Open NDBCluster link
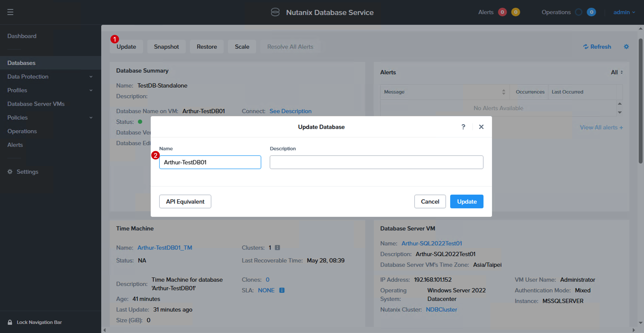Screen dimensions: 644x333 [441, 310]
